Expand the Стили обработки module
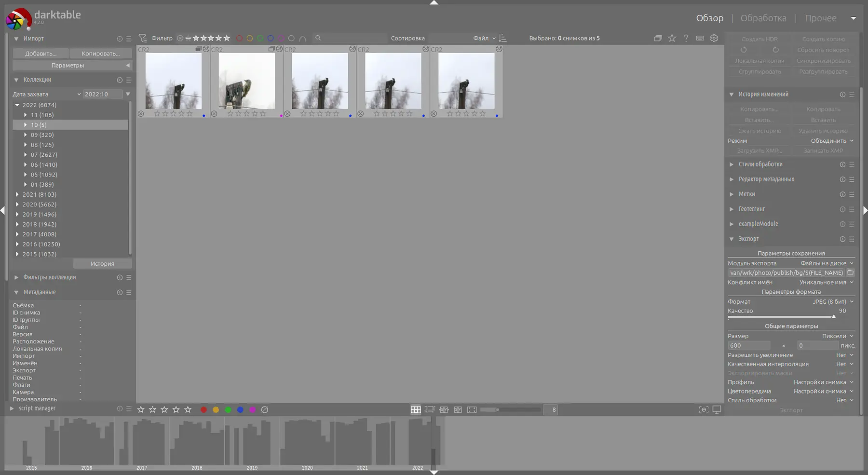 pos(760,164)
